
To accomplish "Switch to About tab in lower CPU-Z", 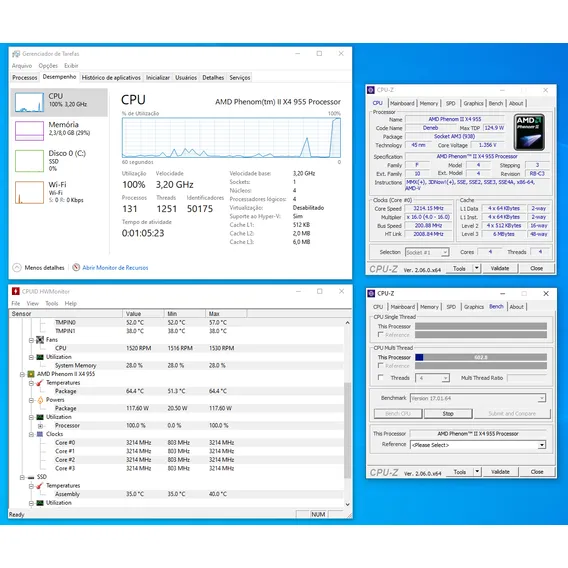I will tap(516, 307).
